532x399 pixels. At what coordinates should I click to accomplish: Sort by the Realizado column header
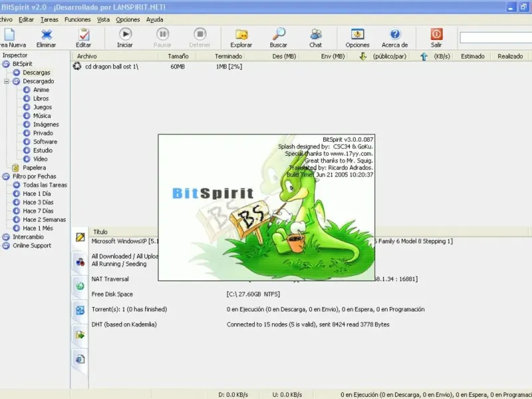pos(510,57)
